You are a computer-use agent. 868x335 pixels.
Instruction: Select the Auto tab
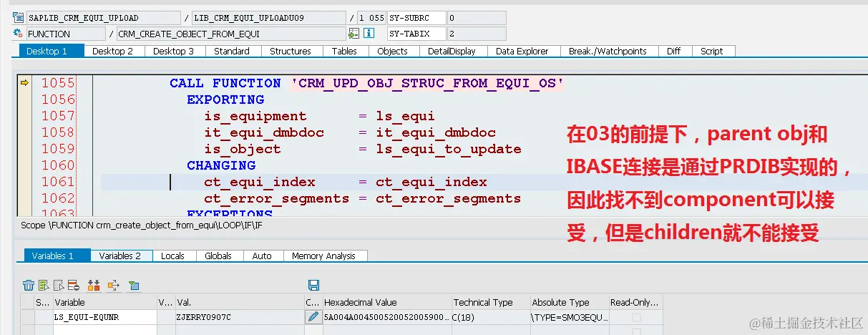pos(263,256)
